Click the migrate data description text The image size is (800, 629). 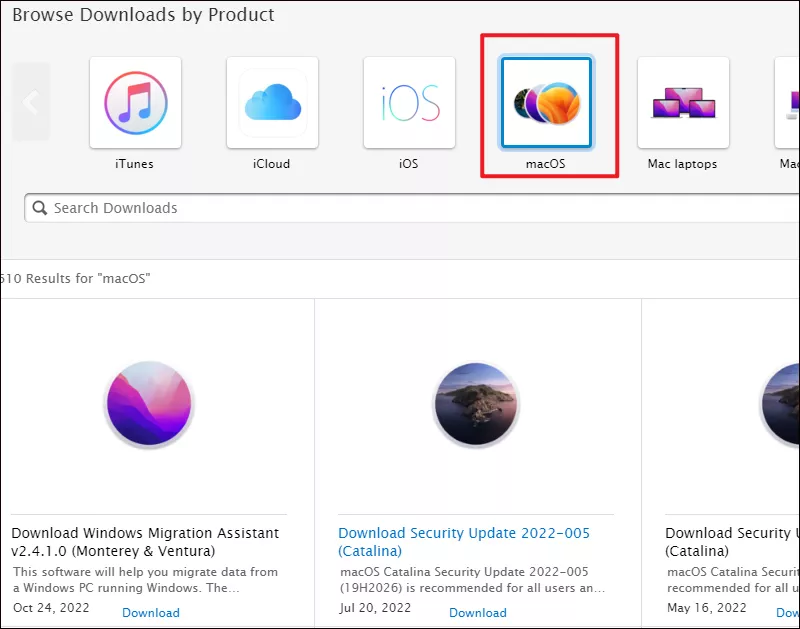145,580
